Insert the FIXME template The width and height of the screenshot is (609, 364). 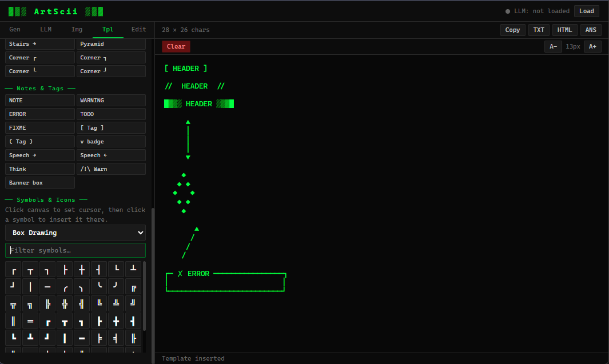tap(39, 127)
